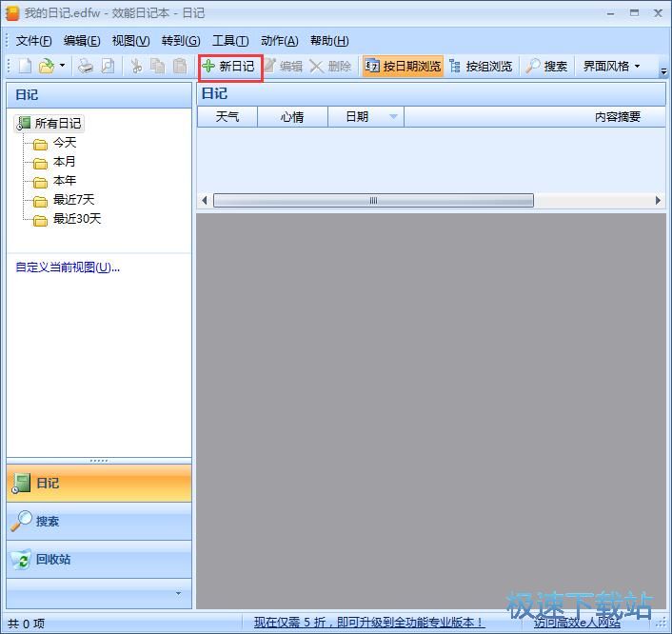Click 访问高效e人网站 link
The width and height of the screenshot is (672, 634).
(x=577, y=623)
